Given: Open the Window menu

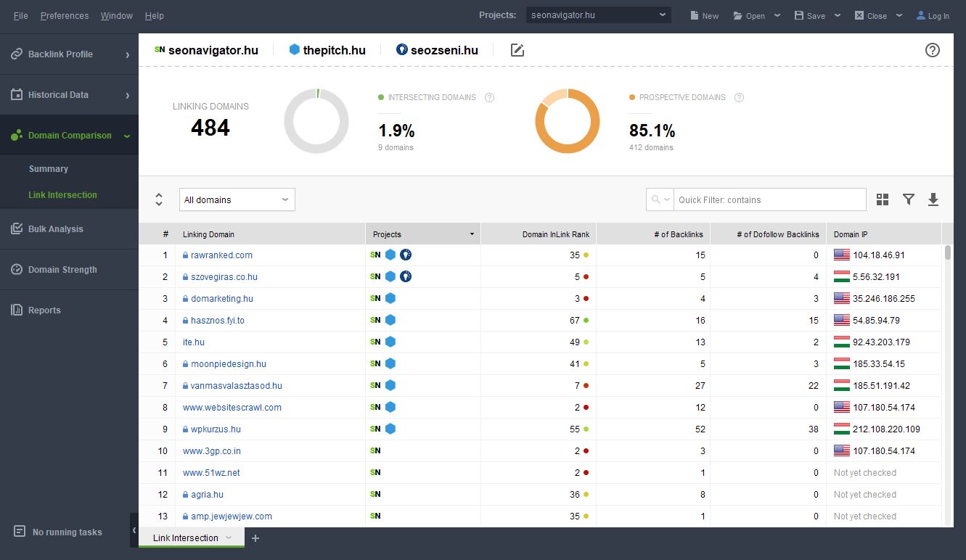Looking at the screenshot, I should 117,15.
